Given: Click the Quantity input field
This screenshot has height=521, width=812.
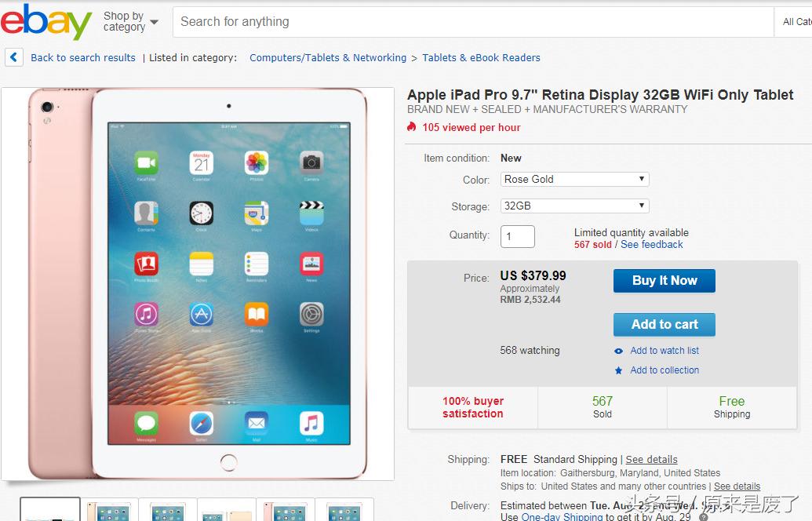Looking at the screenshot, I should coord(517,237).
